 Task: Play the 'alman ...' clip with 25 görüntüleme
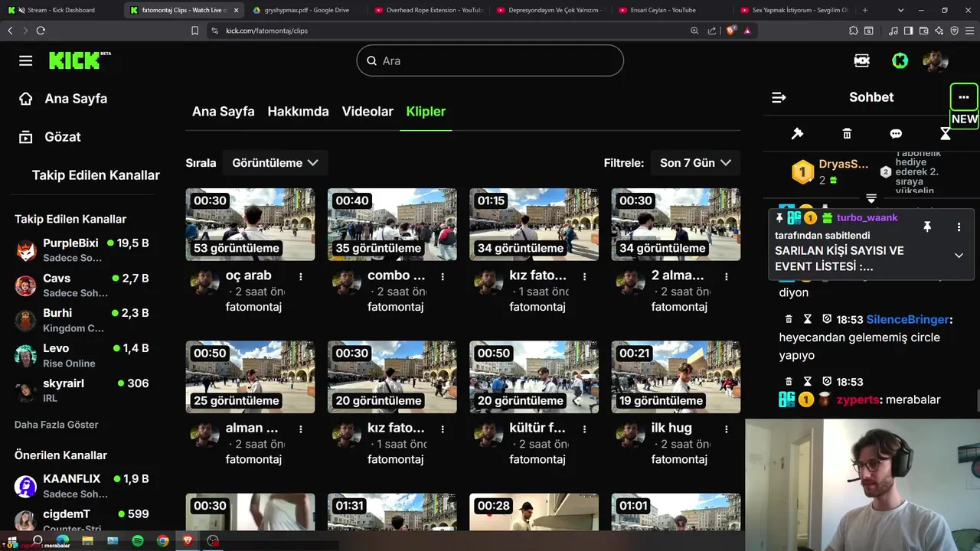[x=250, y=377]
